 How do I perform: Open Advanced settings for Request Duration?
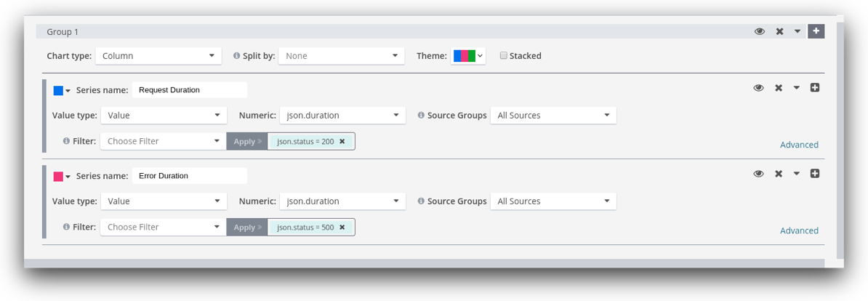(799, 145)
